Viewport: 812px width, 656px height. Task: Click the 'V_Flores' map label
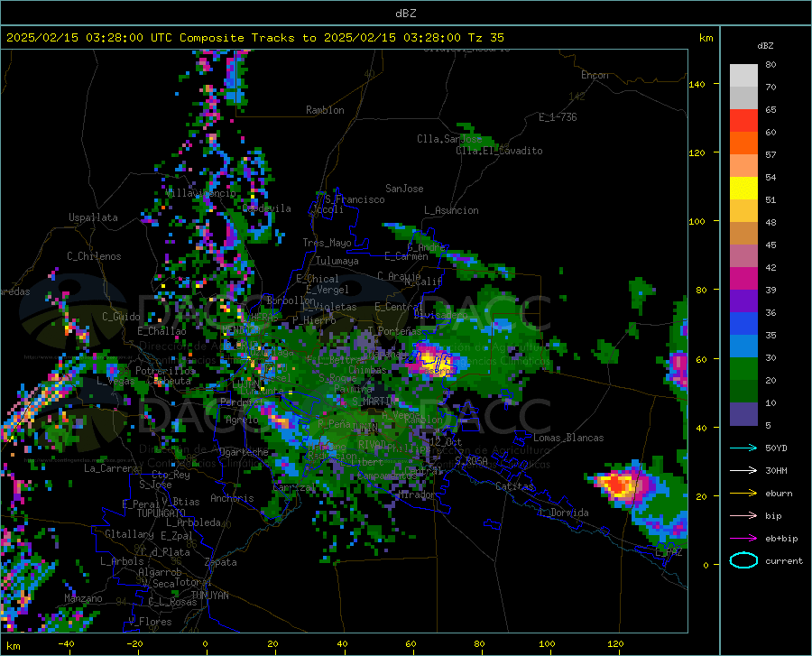(x=150, y=622)
